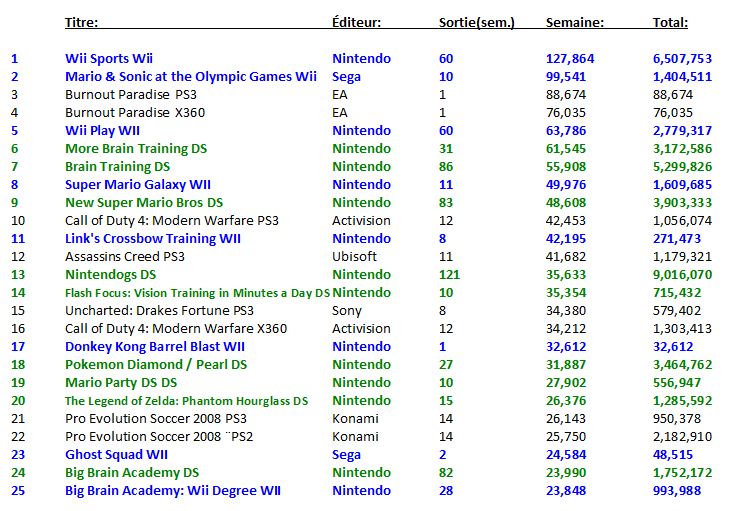Select 'Pro Evolution Soccer 2008 PS3' title

(156, 419)
